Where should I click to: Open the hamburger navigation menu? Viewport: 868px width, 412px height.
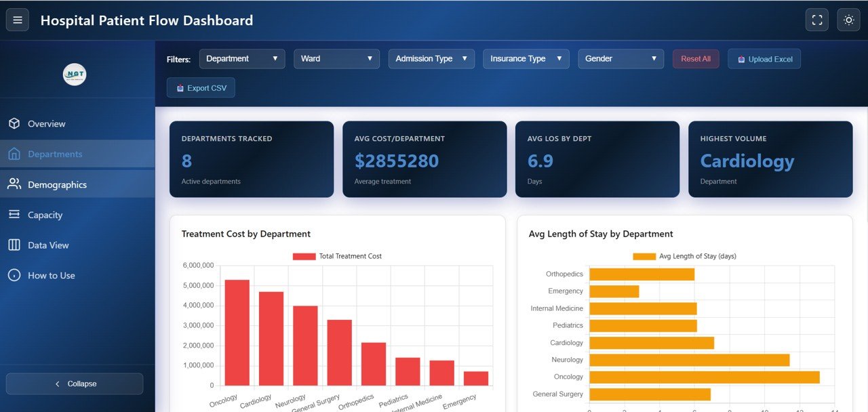17,19
